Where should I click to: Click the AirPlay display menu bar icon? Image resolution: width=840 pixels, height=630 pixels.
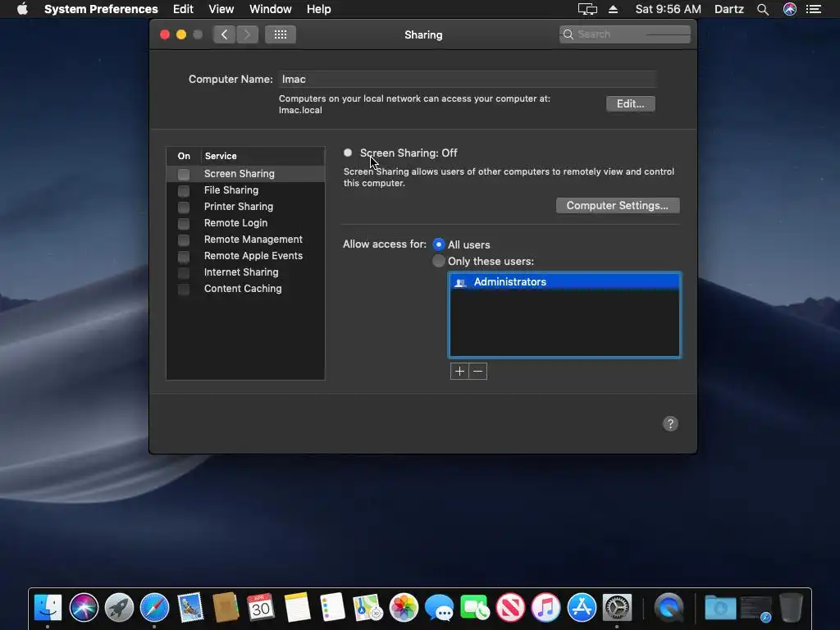tap(587, 9)
